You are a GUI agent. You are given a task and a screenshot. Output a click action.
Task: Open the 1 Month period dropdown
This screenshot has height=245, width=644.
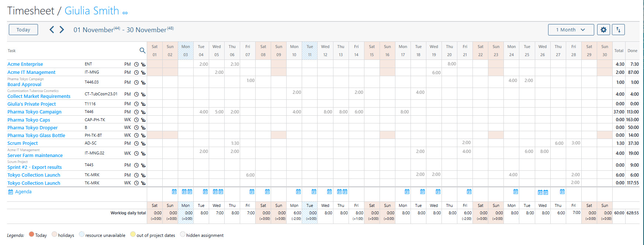coord(571,30)
